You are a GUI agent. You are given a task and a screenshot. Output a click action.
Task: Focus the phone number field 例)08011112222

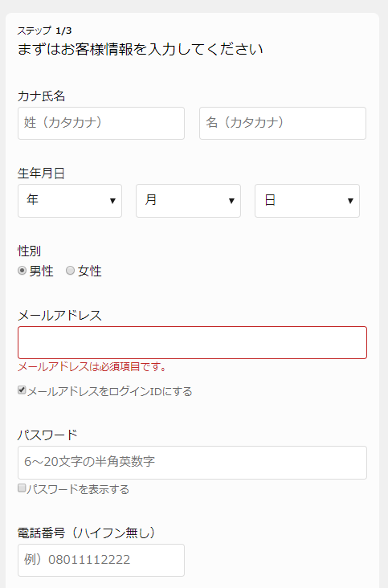click(101, 560)
